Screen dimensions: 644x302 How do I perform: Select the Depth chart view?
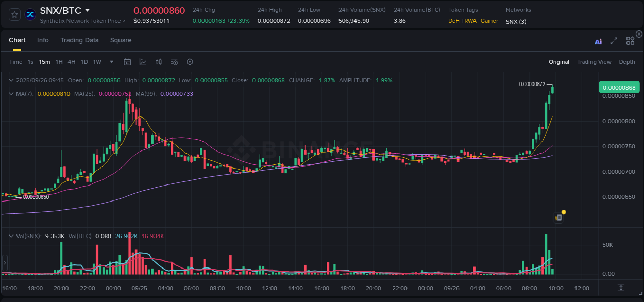coord(626,62)
